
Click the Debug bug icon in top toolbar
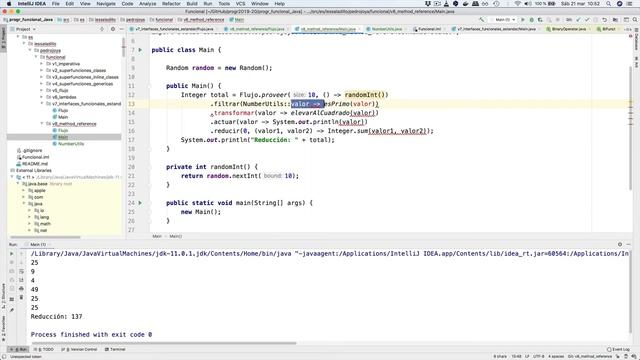coord(531,20)
